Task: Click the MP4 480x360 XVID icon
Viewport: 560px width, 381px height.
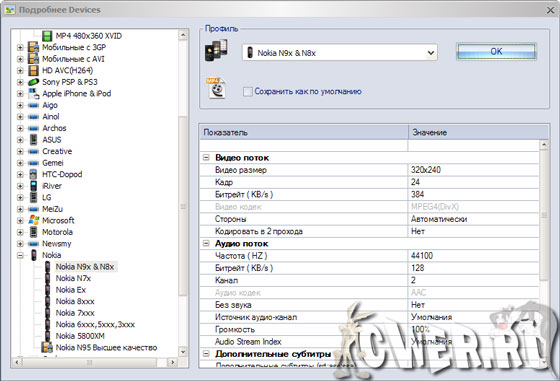Action: (x=47, y=36)
